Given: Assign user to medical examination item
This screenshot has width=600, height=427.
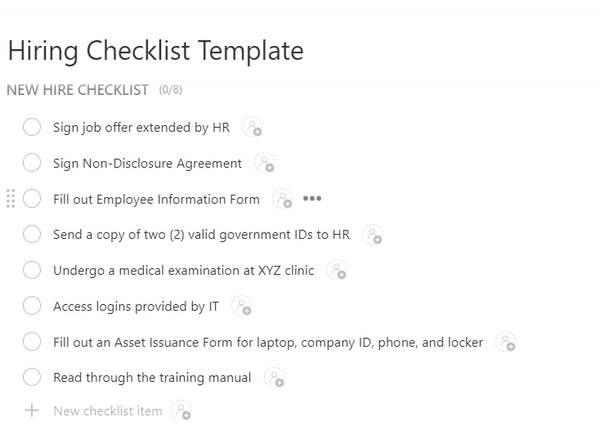Looking at the screenshot, I should click(337, 271).
